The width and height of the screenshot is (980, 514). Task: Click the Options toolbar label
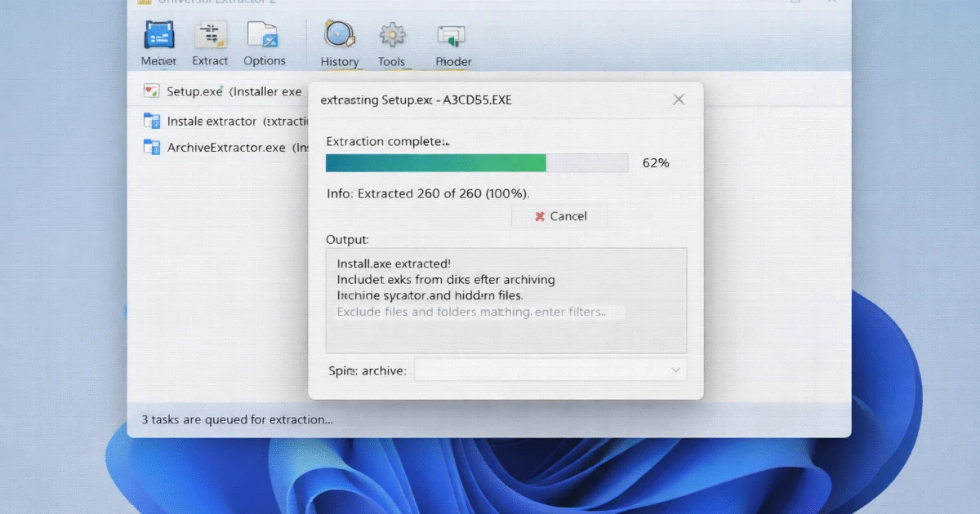pos(265,60)
